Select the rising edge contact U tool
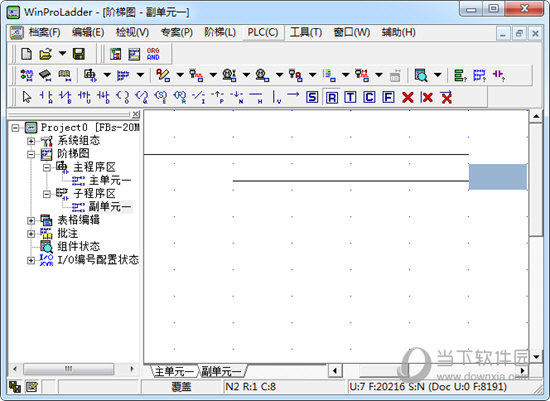 point(84,96)
